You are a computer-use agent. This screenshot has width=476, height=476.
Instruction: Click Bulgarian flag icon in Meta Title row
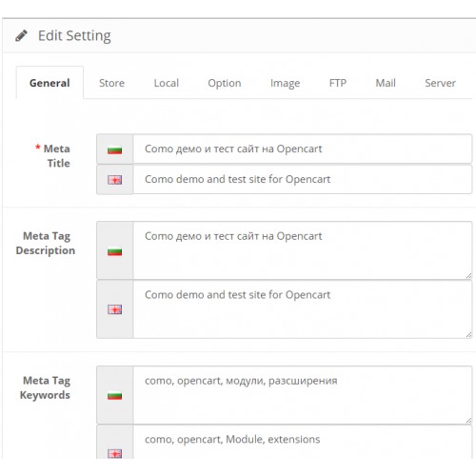(x=114, y=149)
